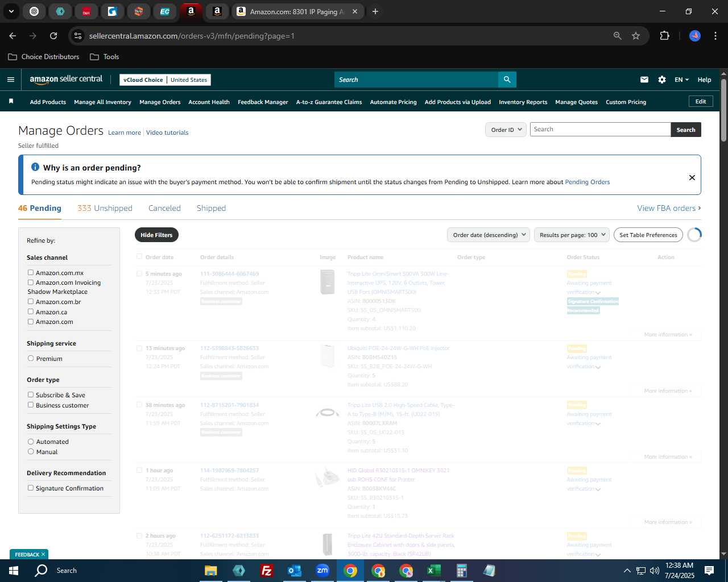Check the Amazon.com.br sales channel
728x582 pixels.
tap(31, 301)
